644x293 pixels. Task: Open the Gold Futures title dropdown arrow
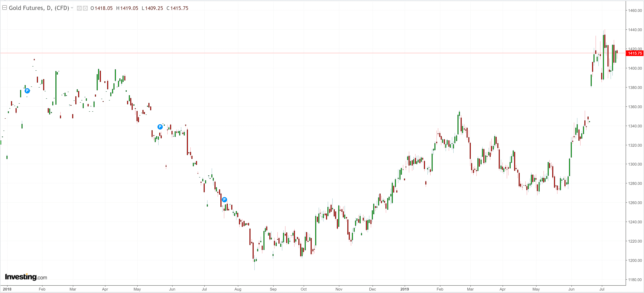[72, 8]
